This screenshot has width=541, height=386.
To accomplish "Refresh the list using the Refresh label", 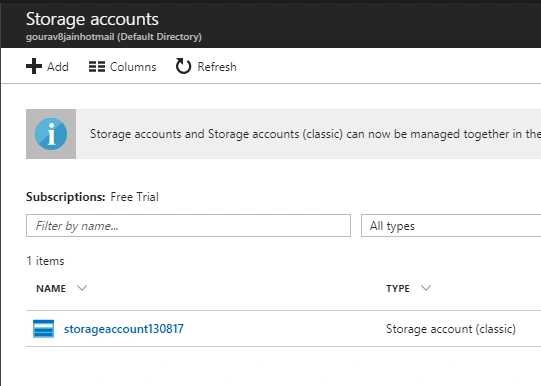I will pyautogui.click(x=217, y=67).
